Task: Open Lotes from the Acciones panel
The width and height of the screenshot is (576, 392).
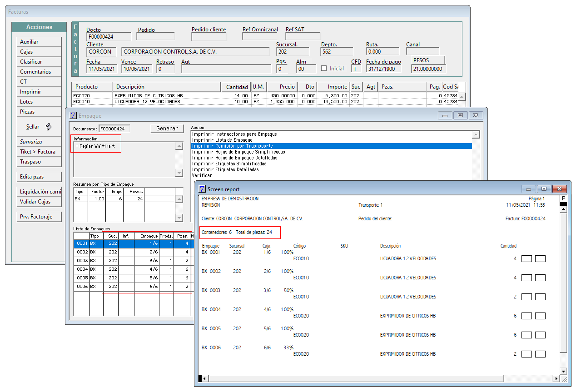Action: point(39,102)
